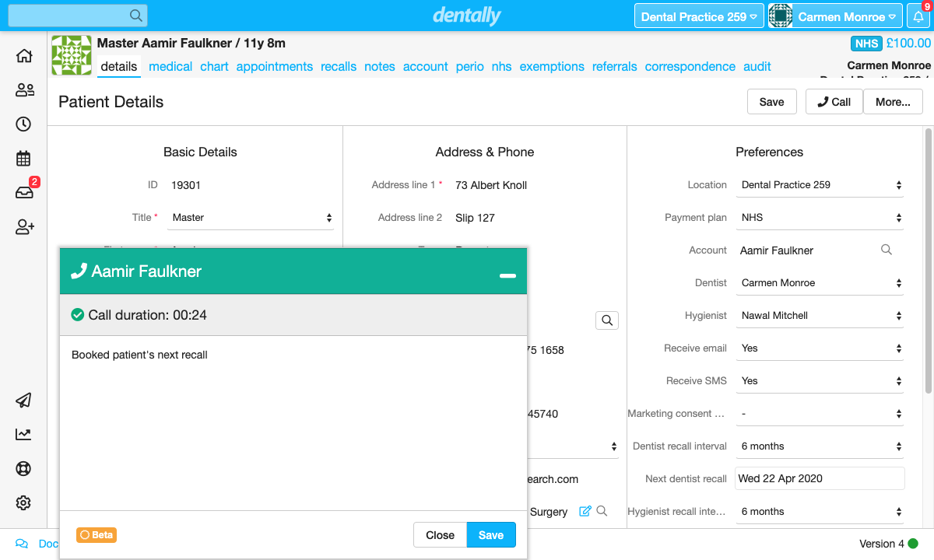This screenshot has width=934, height=560.
Task: Open the Dental Practice 259 switcher
Action: coord(699,16)
